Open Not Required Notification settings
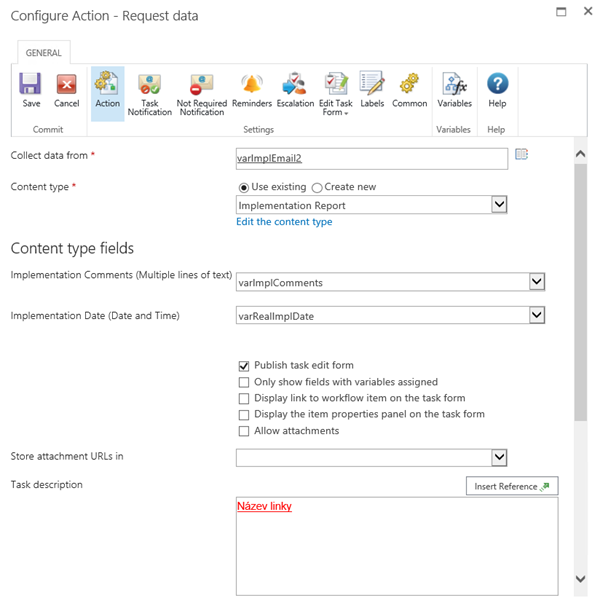 point(202,94)
